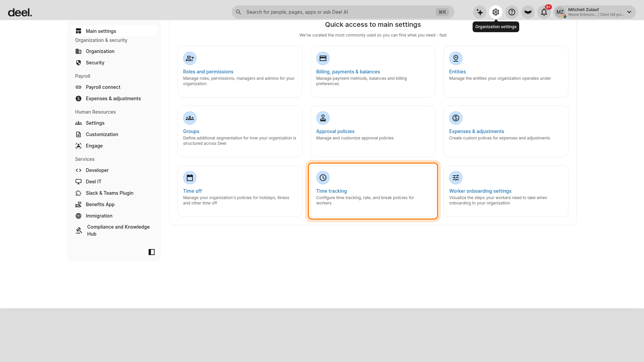Click the search field for people and pages

point(343,12)
